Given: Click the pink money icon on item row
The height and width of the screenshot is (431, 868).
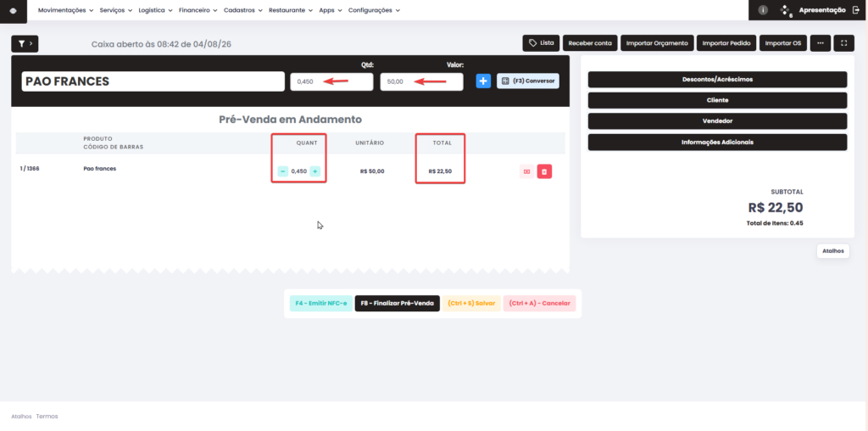Looking at the screenshot, I should point(526,171).
